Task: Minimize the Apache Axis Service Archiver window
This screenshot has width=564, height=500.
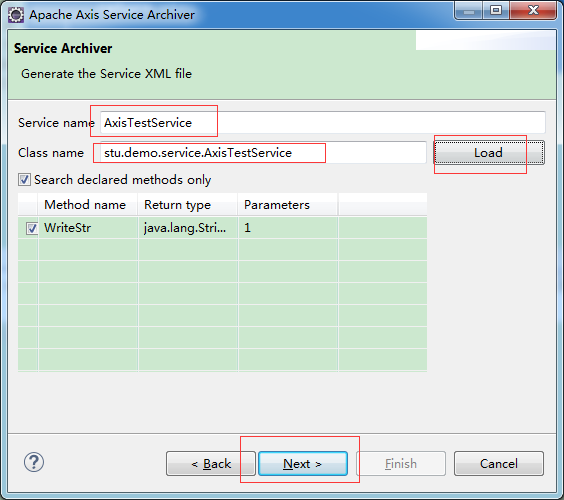Action: click(468, 11)
